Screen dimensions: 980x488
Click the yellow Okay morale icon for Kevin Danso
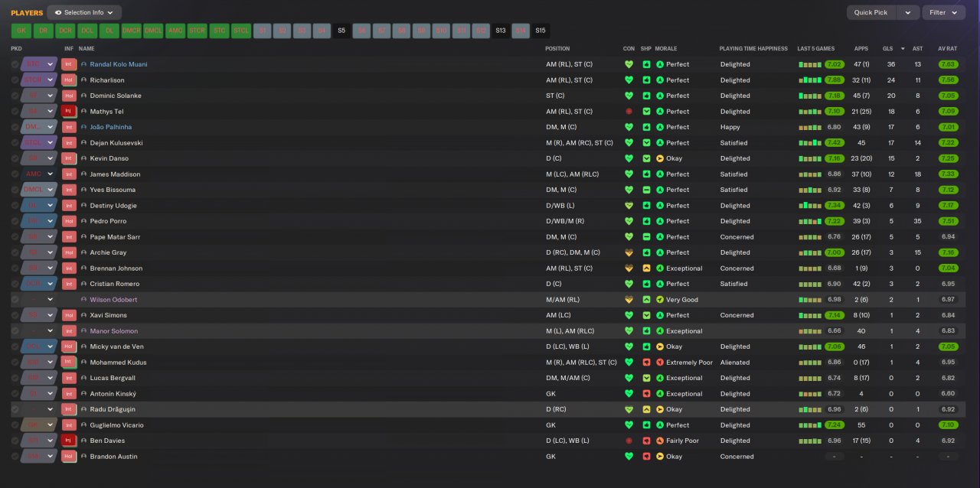pyautogui.click(x=660, y=158)
